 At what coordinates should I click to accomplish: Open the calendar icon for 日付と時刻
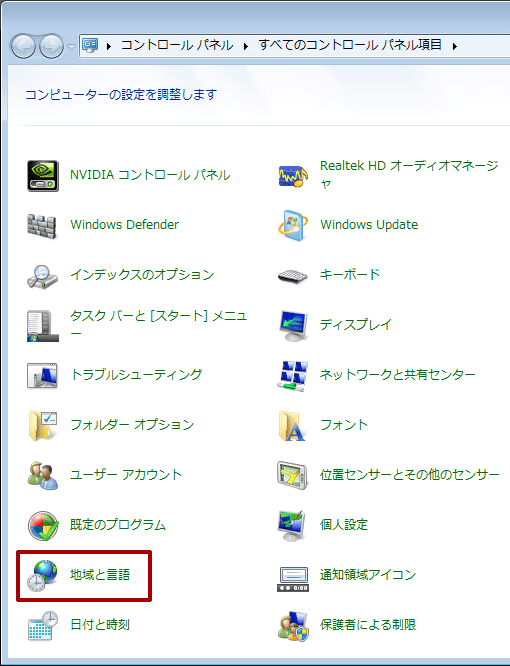[43, 625]
